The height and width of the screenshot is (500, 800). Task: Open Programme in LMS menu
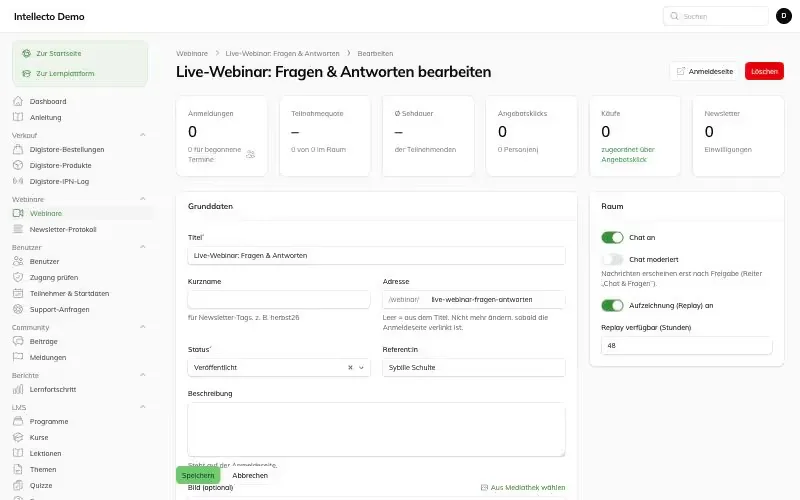click(x=48, y=421)
